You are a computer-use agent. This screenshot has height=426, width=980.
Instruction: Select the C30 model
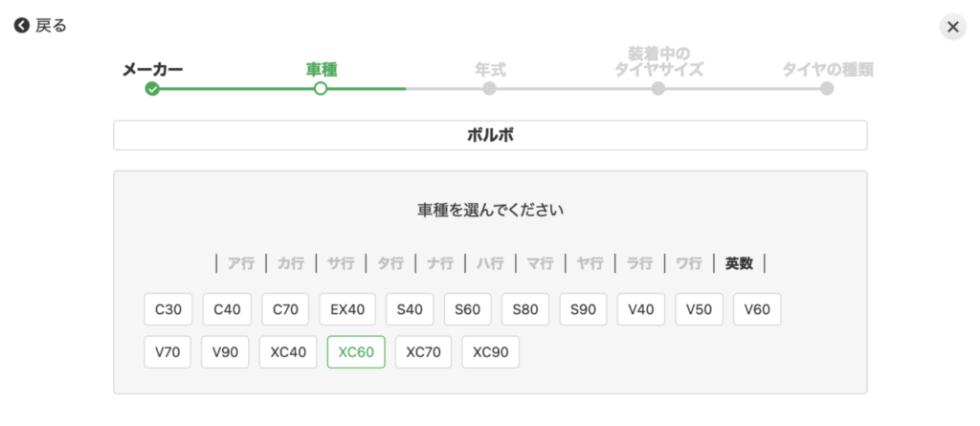(x=168, y=309)
